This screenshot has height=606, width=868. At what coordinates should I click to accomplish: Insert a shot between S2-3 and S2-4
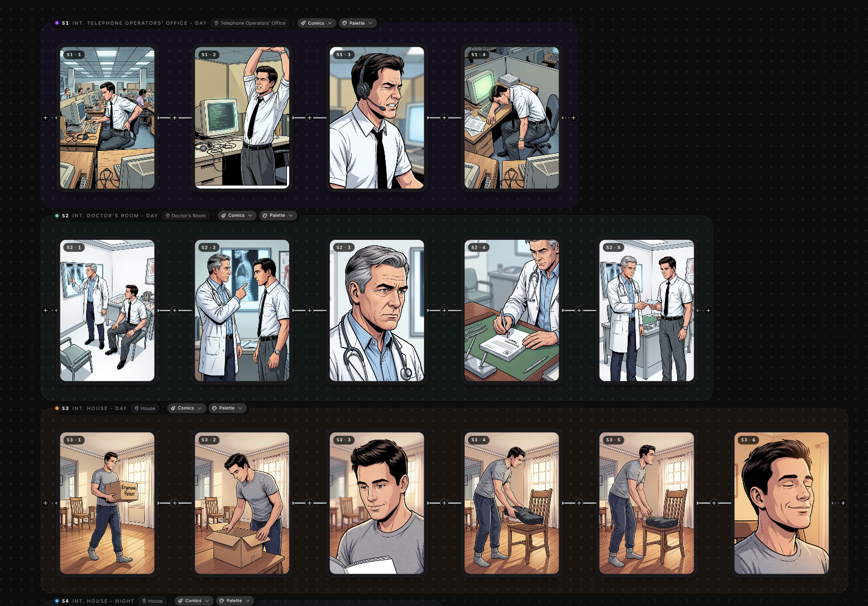pos(444,311)
